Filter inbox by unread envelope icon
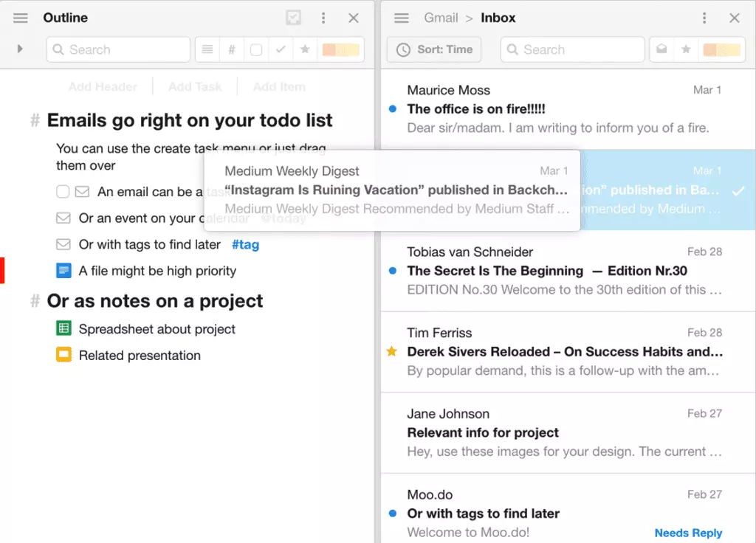 [x=662, y=49]
